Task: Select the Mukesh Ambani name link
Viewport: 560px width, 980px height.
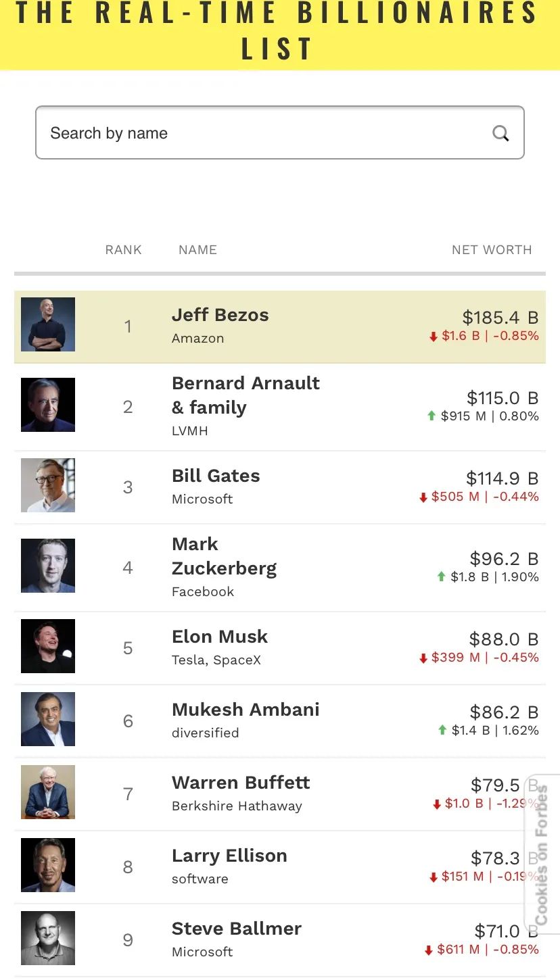Action: [x=246, y=710]
